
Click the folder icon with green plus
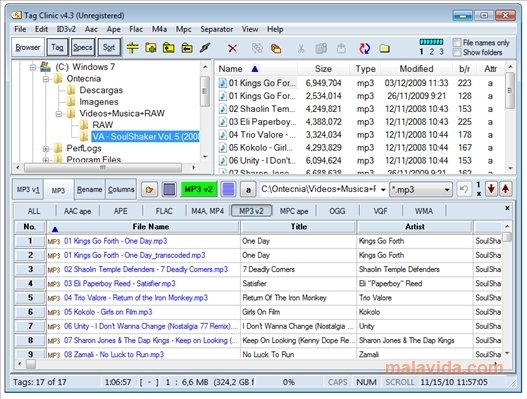pyautogui.click(x=151, y=48)
